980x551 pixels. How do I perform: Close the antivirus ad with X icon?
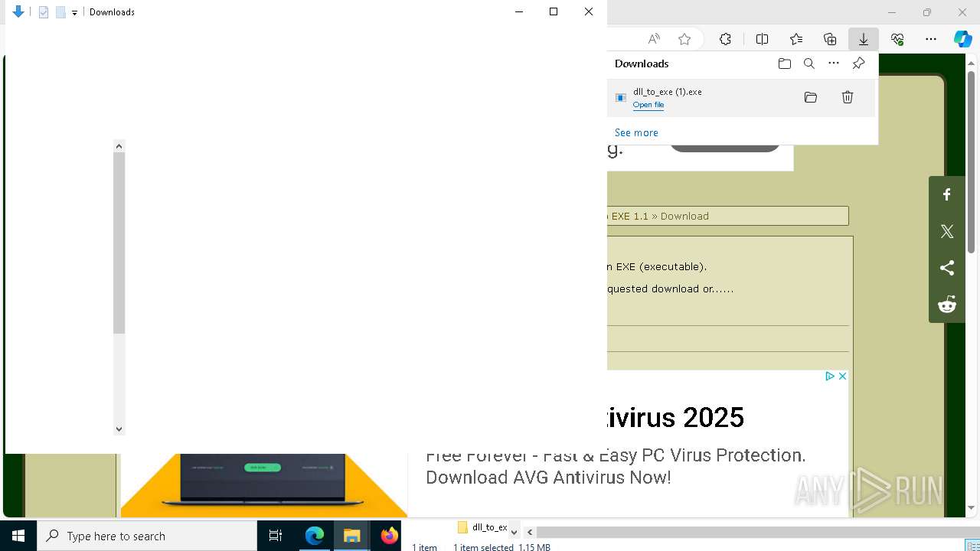click(x=842, y=376)
